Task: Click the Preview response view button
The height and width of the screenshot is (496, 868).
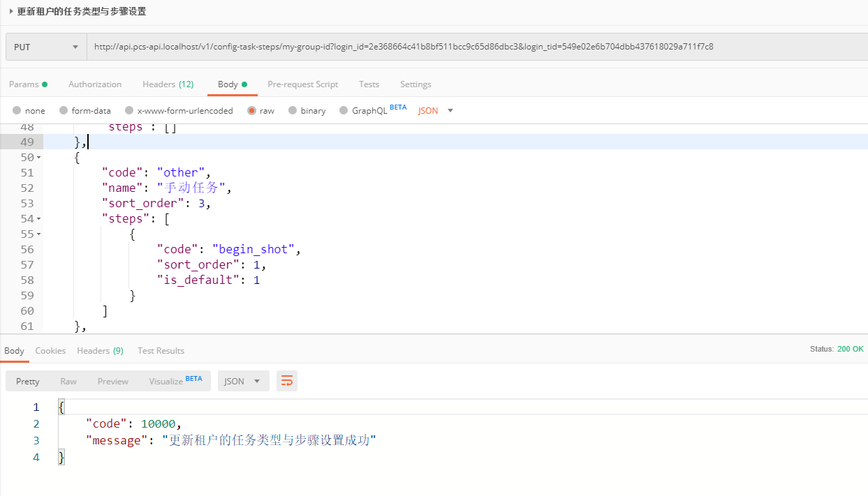Action: click(x=112, y=381)
